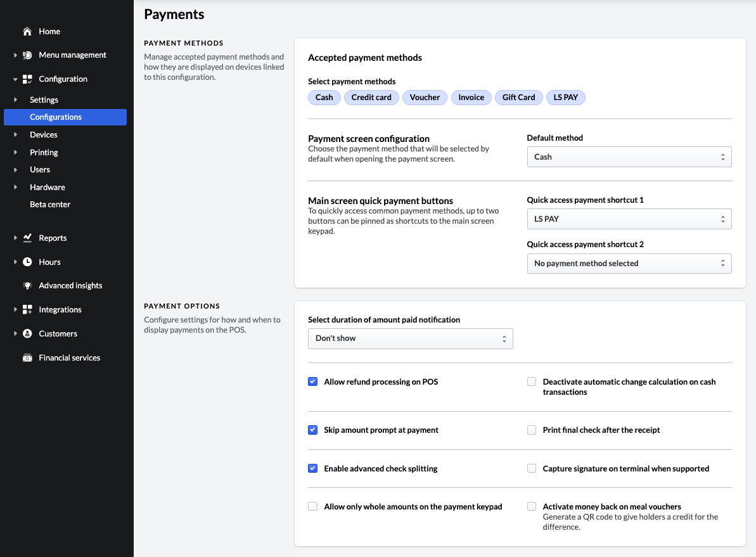Click the Customers icon in the sidebar
756x557 pixels.
pyautogui.click(x=28, y=333)
